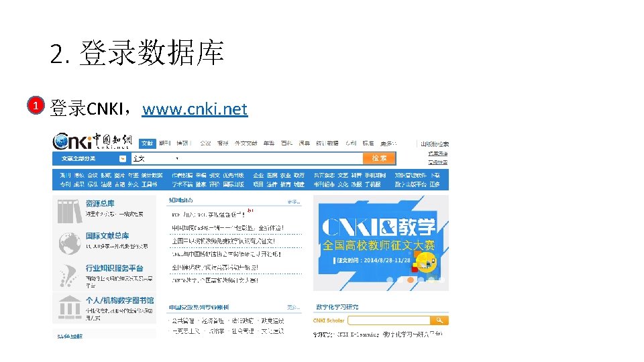Open 手机知网 in the blue navigation bar
Image resolution: width=644 pixels, height=362 pixels.
pyautogui.click(x=375, y=175)
